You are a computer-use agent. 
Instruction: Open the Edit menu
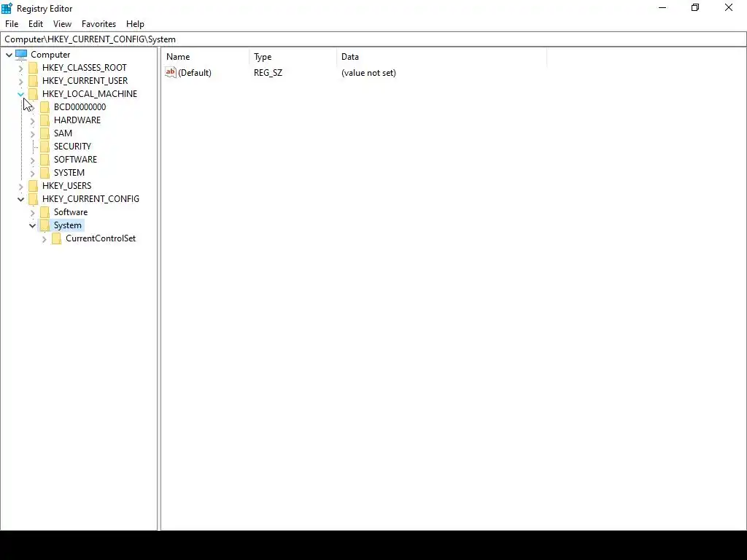[x=36, y=24]
